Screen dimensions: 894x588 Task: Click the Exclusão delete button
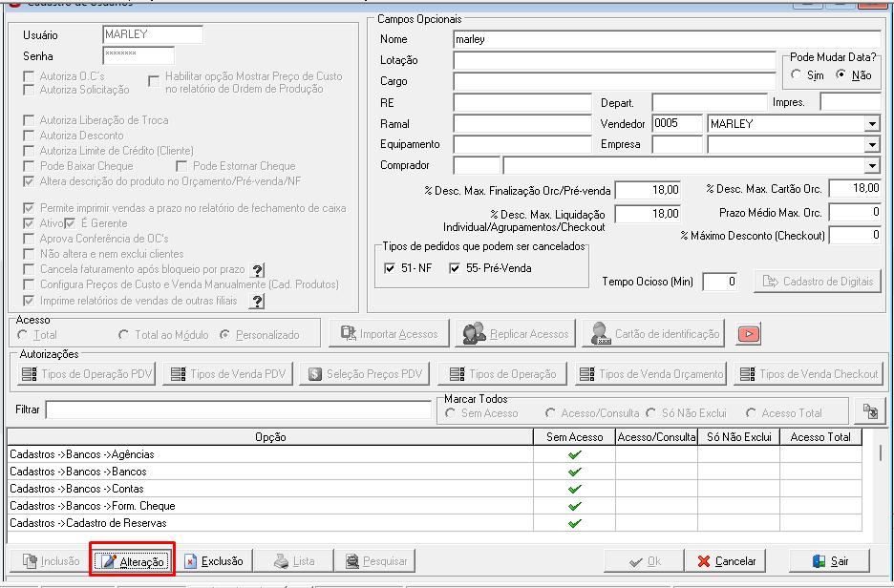point(214,561)
